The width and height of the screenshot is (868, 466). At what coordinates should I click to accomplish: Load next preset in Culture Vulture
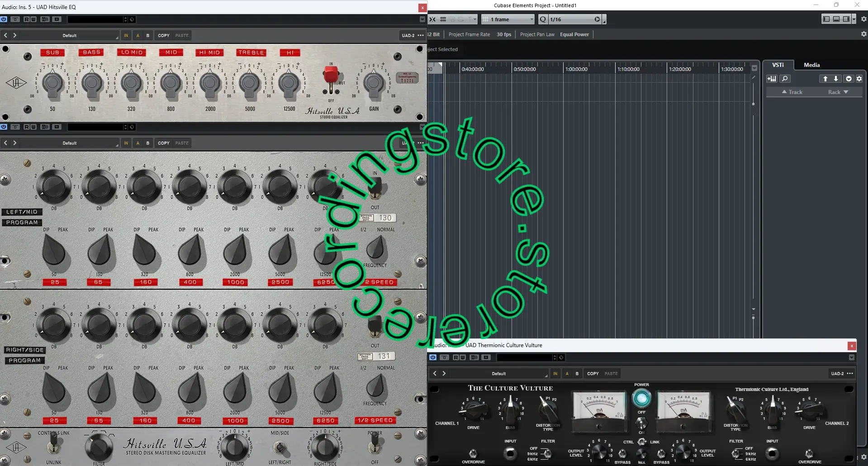(x=444, y=373)
